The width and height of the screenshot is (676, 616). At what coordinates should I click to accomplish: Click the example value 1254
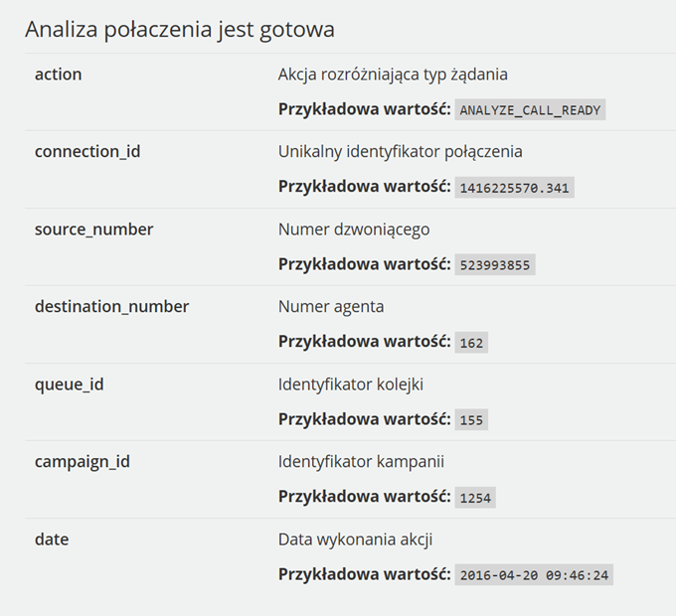pos(475,498)
